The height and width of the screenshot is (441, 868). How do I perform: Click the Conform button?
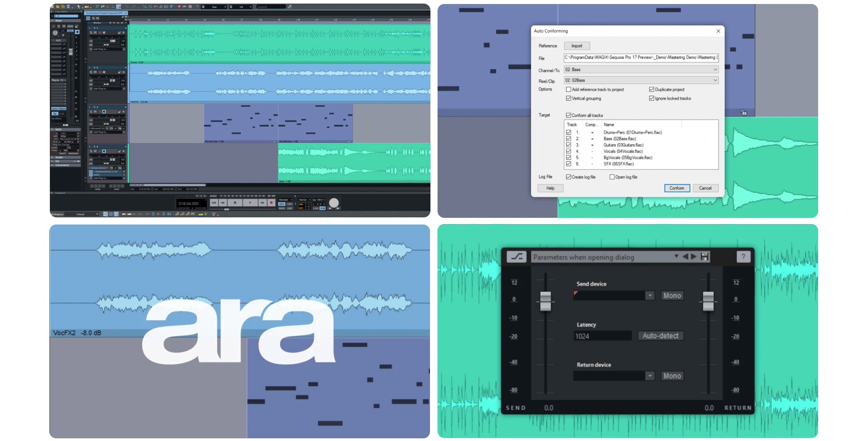pyautogui.click(x=677, y=188)
